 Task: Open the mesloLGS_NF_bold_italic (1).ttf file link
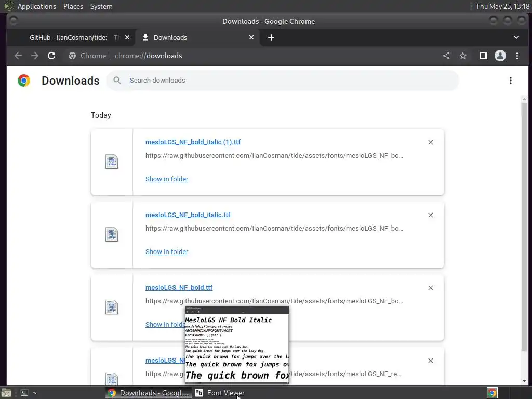(193, 142)
